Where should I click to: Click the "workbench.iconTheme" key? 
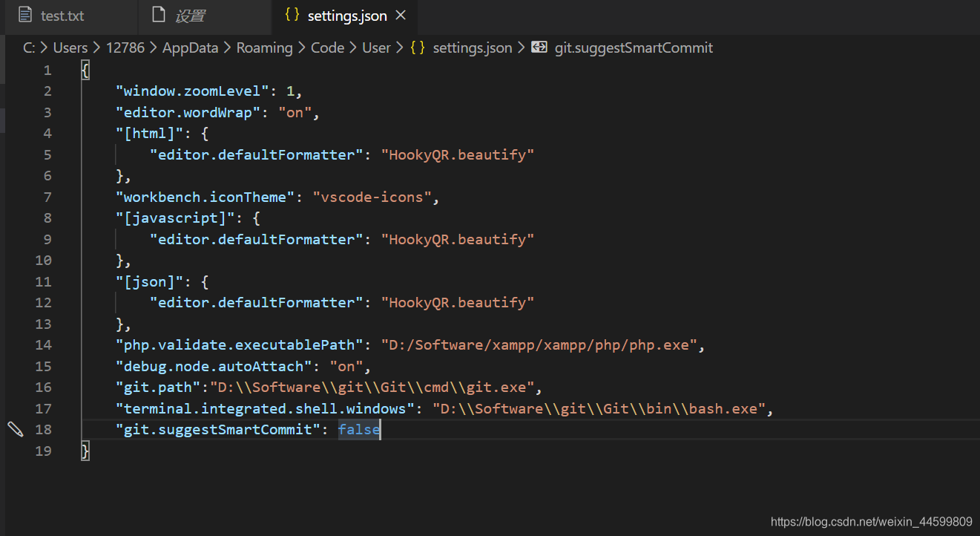205,197
